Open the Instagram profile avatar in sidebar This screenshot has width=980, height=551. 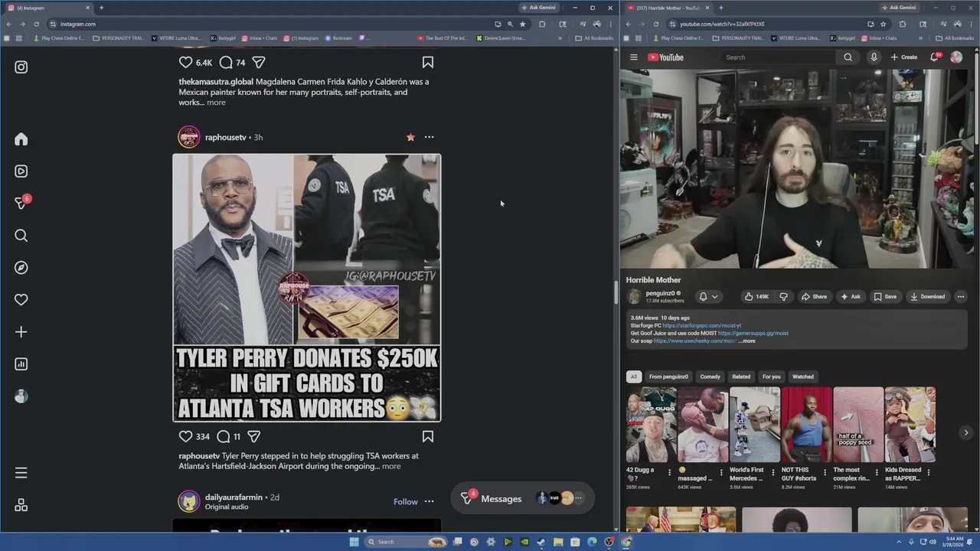(21, 396)
